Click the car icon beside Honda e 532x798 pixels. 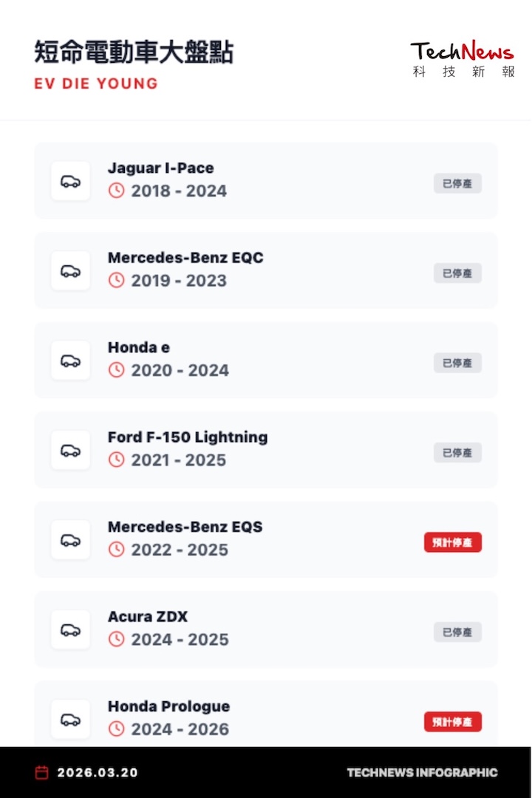point(70,361)
